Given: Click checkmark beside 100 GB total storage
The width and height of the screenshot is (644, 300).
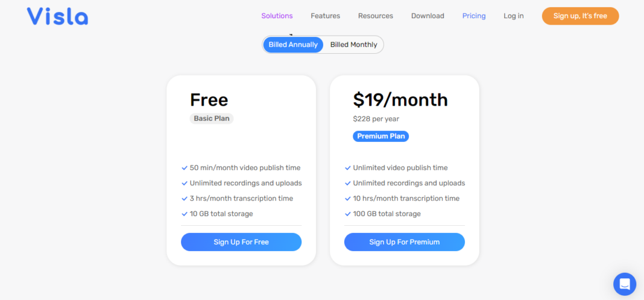Looking at the screenshot, I should click(348, 214).
